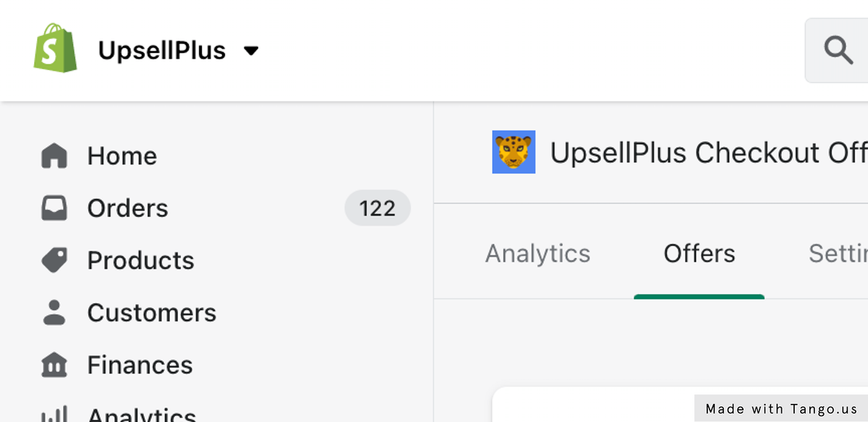Screen dimensions: 868x422
Task: Click the Shopify bag logo
Action: [55, 48]
